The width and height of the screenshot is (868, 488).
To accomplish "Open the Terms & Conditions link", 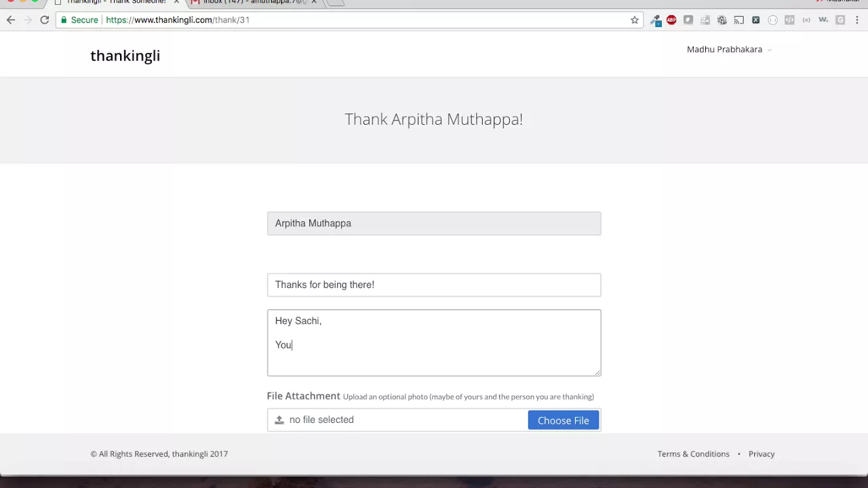I will (x=693, y=454).
